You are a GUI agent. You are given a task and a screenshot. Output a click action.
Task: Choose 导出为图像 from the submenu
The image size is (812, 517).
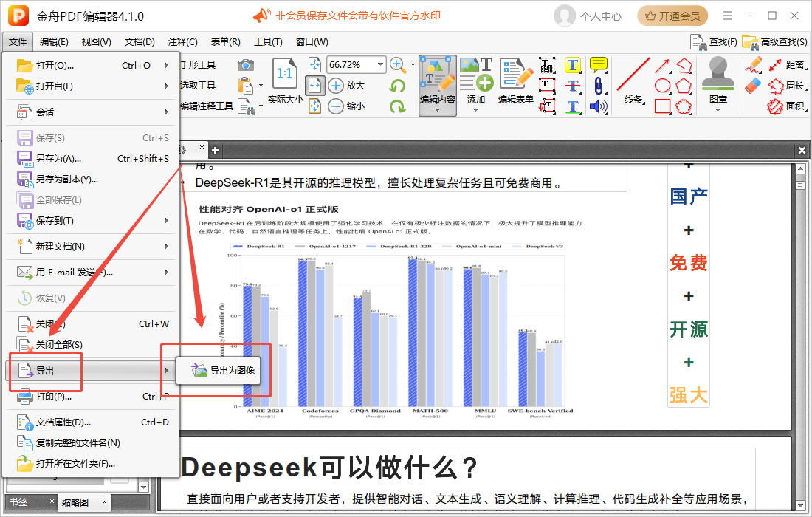(218, 371)
